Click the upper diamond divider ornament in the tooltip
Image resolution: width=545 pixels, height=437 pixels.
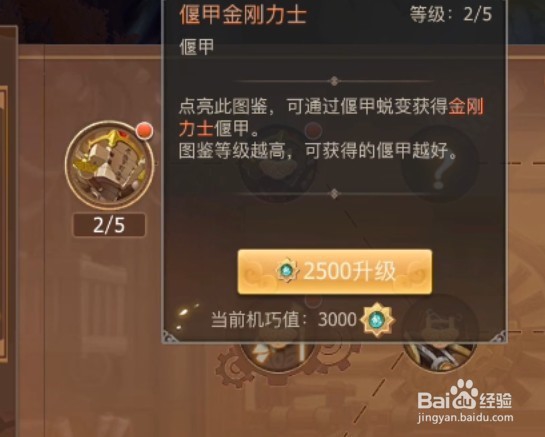(334, 81)
